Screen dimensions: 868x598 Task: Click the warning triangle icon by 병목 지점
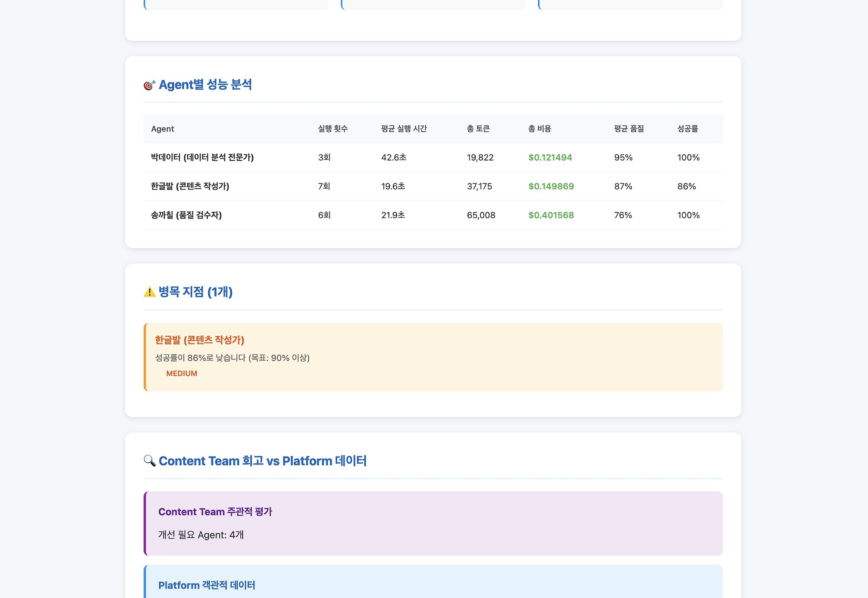pyautogui.click(x=149, y=292)
